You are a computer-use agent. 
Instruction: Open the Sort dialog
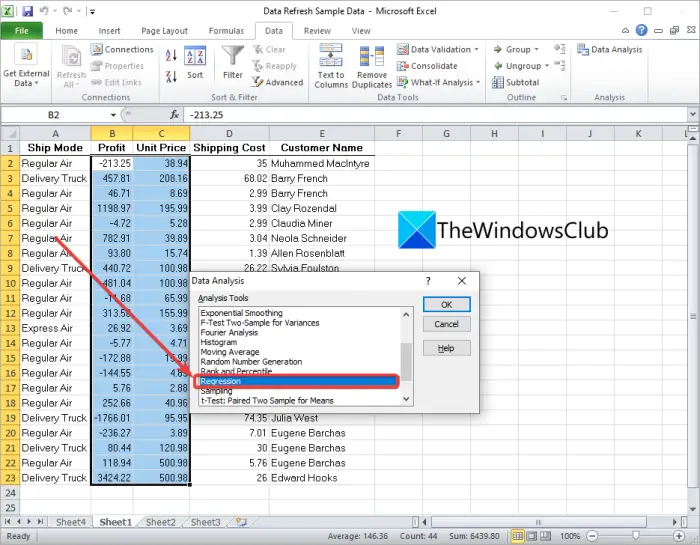pos(195,62)
